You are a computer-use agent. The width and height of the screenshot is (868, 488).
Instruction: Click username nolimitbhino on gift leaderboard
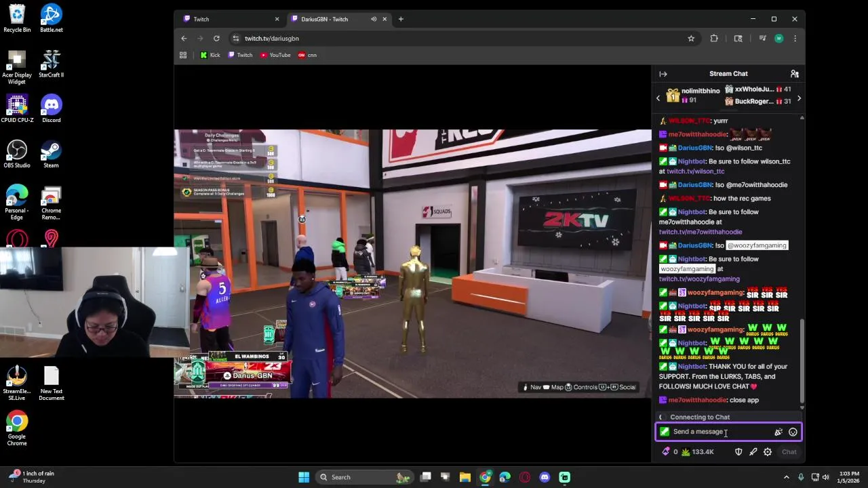click(x=701, y=91)
